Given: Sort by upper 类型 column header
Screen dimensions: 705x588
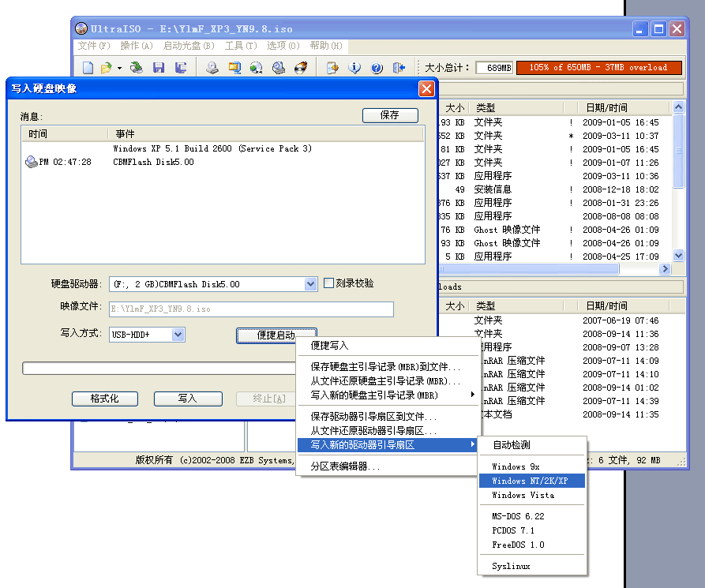Looking at the screenshot, I should pyautogui.click(x=516, y=108).
